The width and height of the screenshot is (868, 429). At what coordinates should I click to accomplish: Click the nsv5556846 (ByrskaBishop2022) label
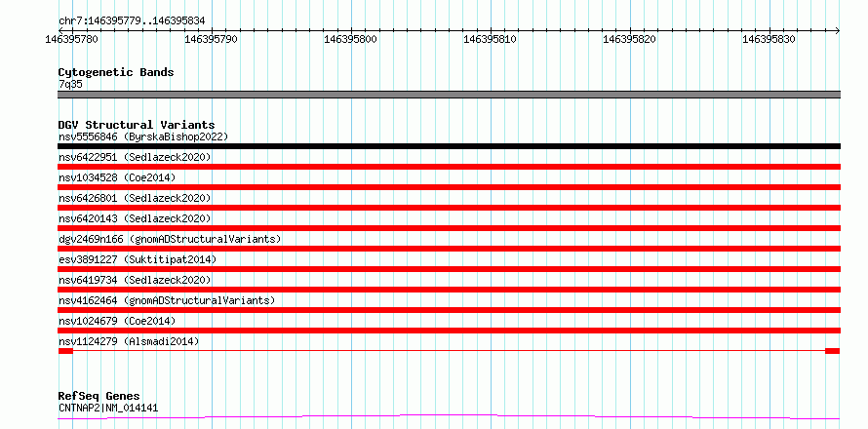pyautogui.click(x=142, y=136)
